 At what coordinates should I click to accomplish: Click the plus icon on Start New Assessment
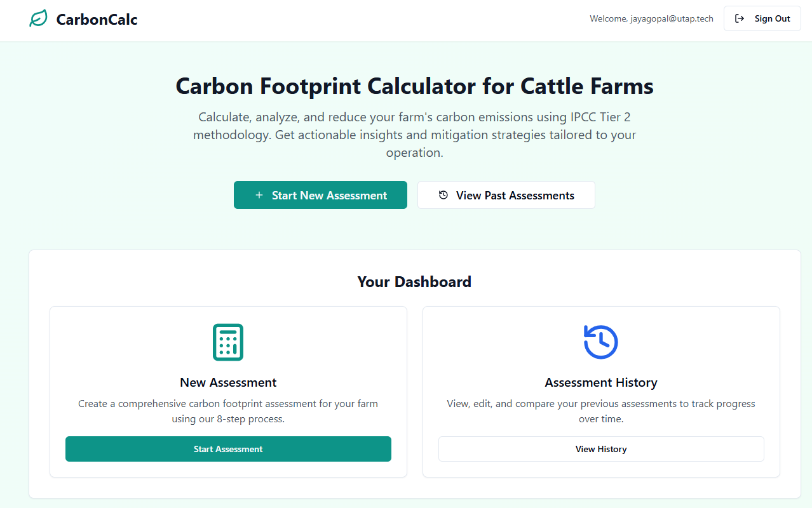(259, 196)
